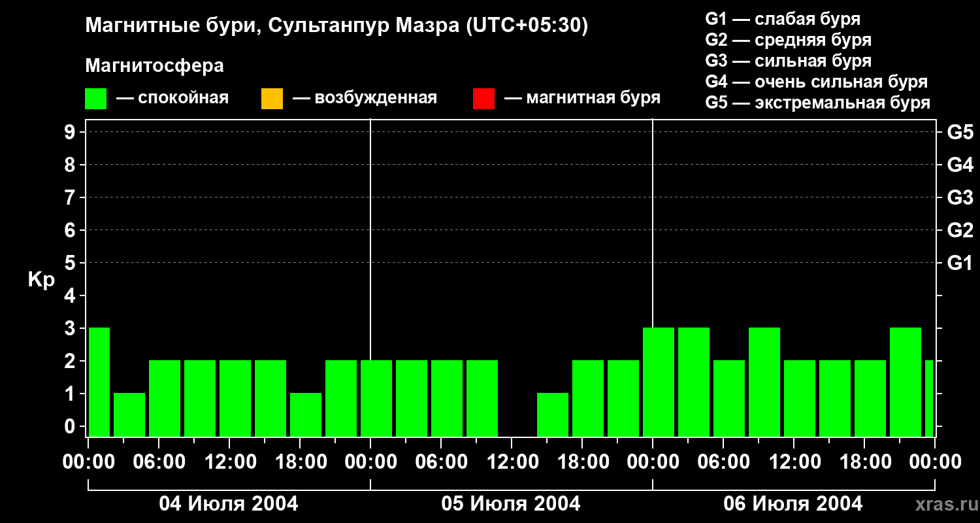Image resolution: width=980 pixels, height=523 pixels.
Task: Click the final '00:00' label ending 06 July
Action: 935,462
